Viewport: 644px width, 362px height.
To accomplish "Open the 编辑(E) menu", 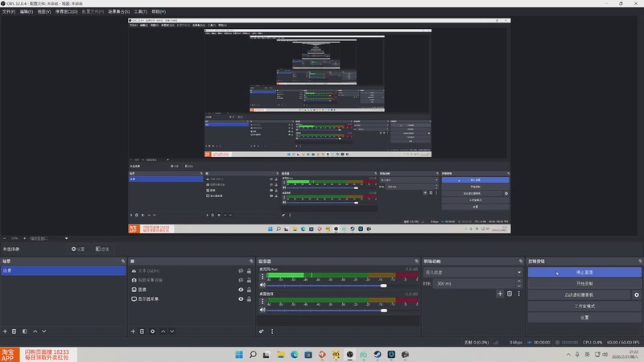I will tap(27, 11).
